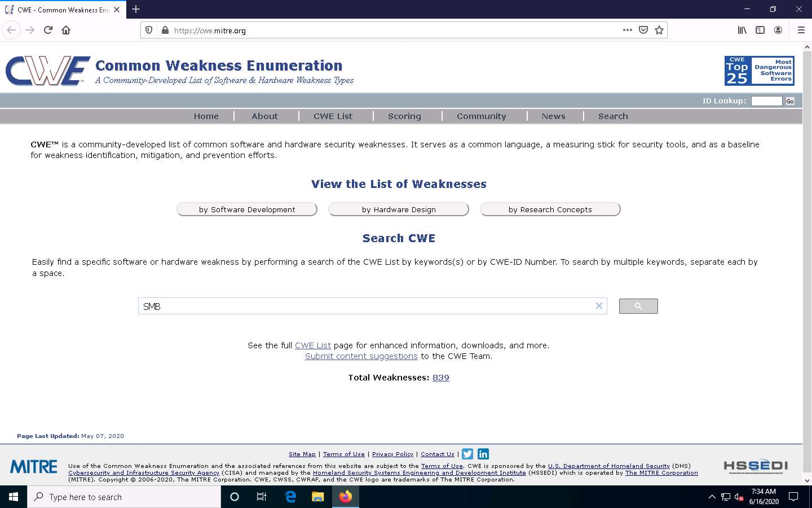Image resolution: width=812 pixels, height=508 pixels.
Task: View weaknesses by Research Concepts
Action: pyautogui.click(x=550, y=209)
